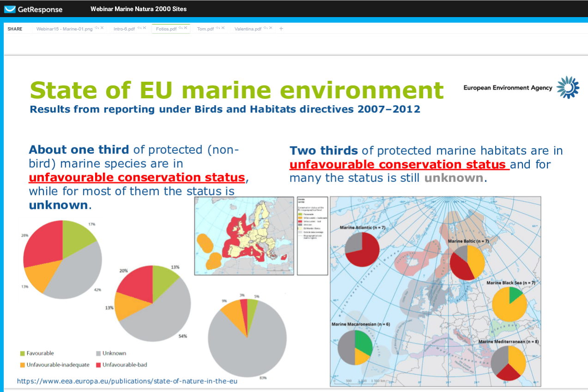This screenshot has height=392, width=588.
Task: Open the Tom.pdf tab
Action: pyautogui.click(x=205, y=28)
